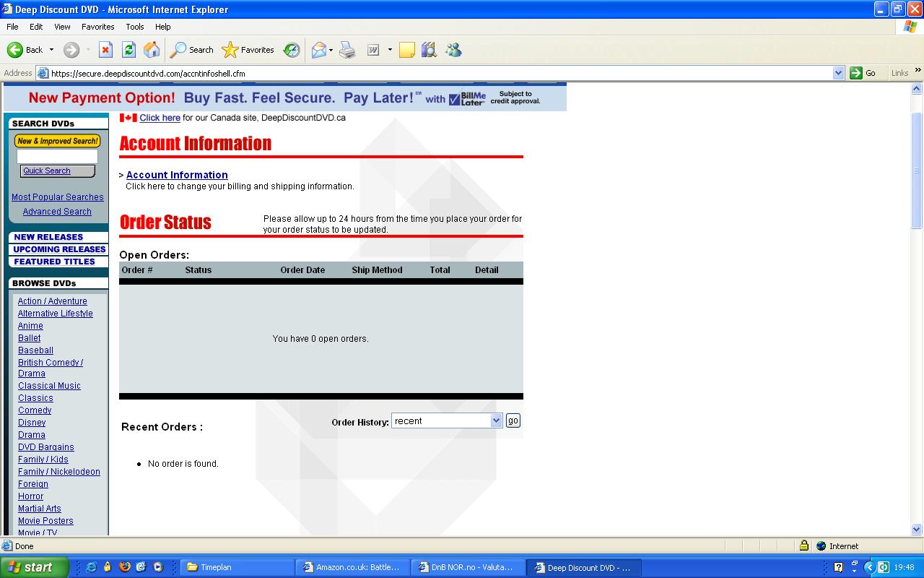This screenshot has height=578, width=924.
Task: Launch Internet Explorer from Quick Launch
Action: coord(91,567)
